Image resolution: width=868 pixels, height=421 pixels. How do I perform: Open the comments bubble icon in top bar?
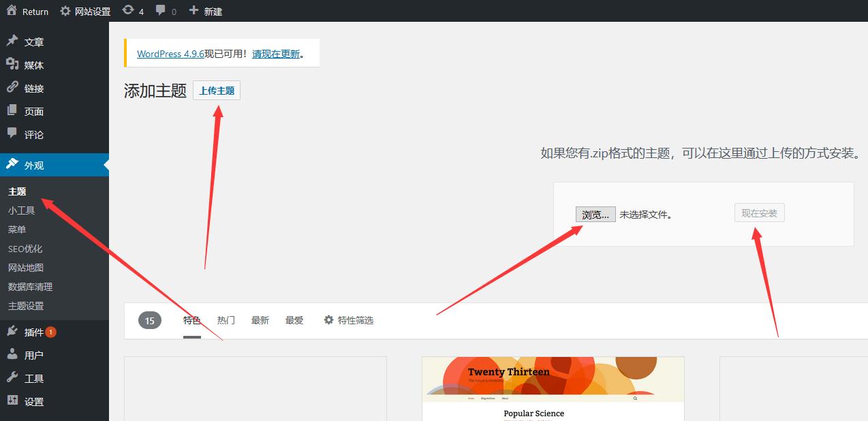coord(161,11)
